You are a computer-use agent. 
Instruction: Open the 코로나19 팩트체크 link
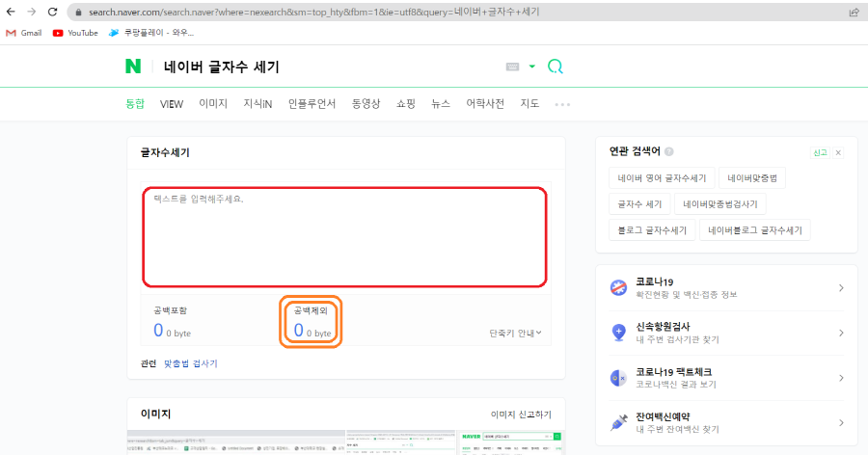(676, 378)
